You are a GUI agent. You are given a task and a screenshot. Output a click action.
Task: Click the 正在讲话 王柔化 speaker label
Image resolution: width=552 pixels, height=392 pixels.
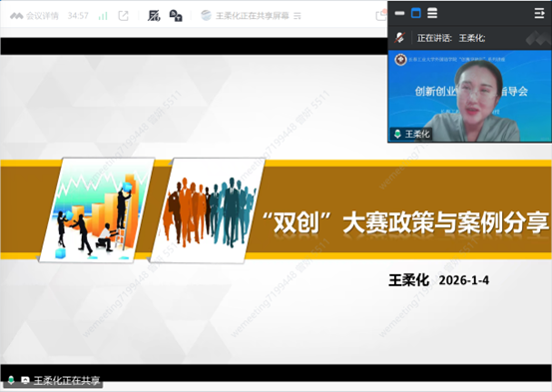coord(451,38)
